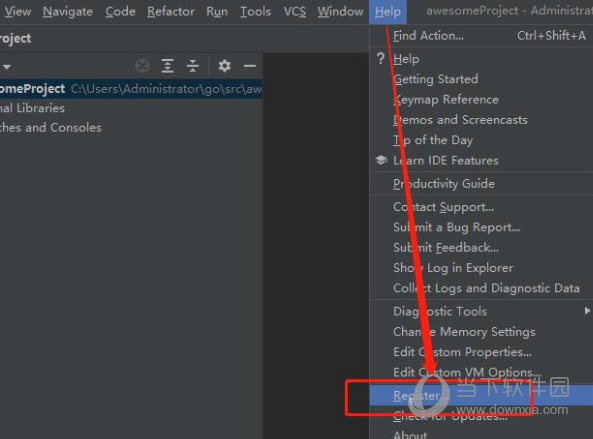593x439 pixels.
Task: Select Scratches and Consoles tree row
Action: coord(131,128)
